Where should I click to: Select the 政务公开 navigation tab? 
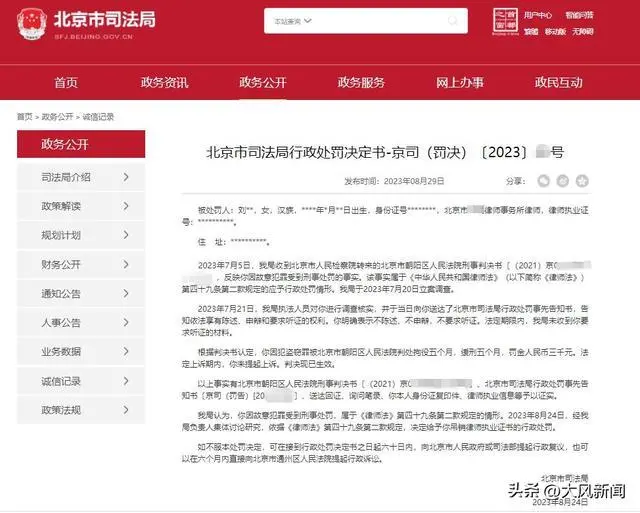(x=263, y=82)
